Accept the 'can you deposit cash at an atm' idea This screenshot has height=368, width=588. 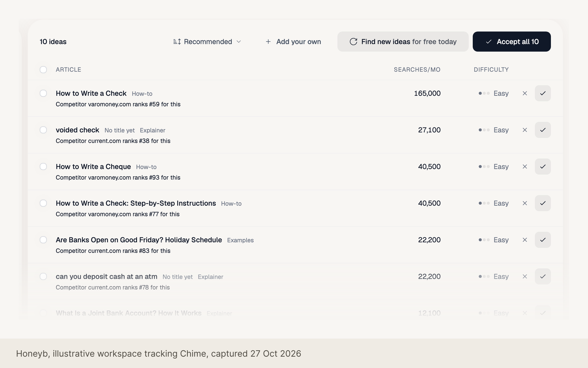[543, 276]
